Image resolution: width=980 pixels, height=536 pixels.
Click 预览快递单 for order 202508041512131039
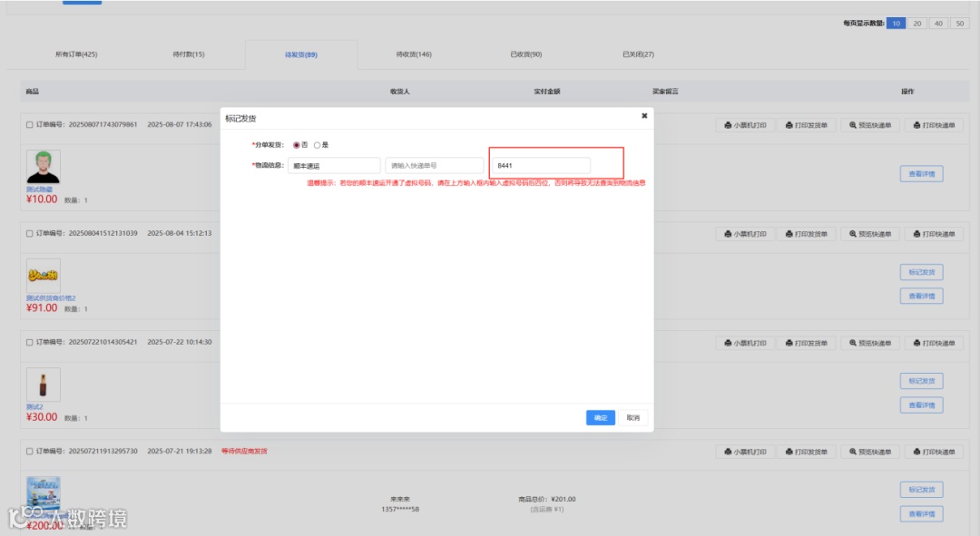click(870, 234)
